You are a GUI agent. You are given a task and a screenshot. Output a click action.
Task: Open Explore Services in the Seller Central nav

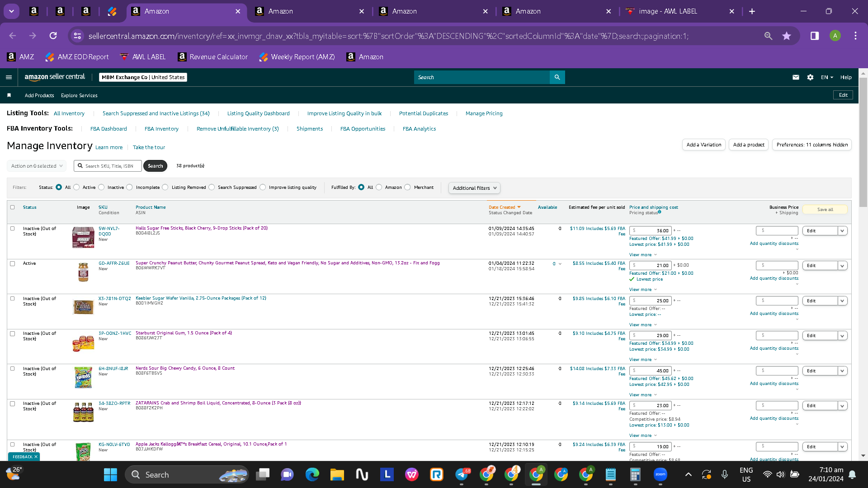point(79,95)
